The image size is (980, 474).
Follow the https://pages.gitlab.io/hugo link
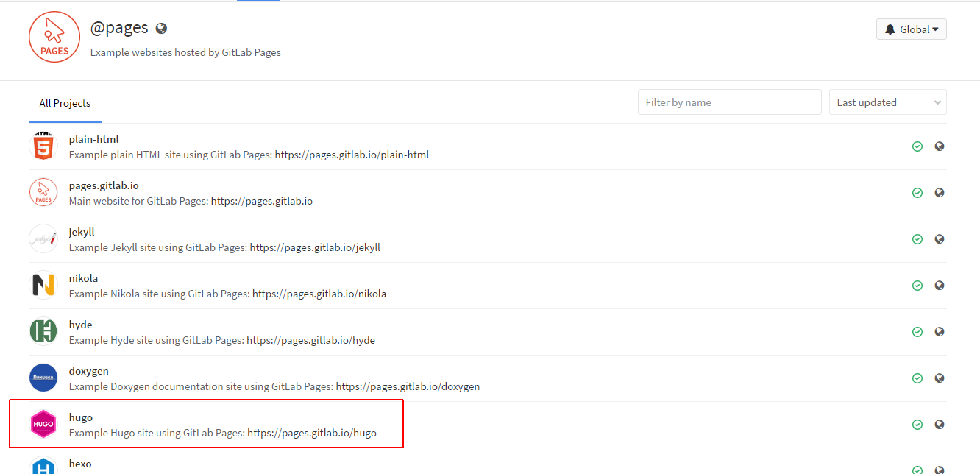coord(312,433)
